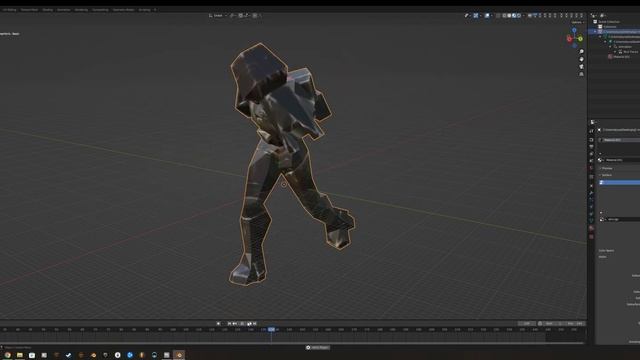Screen dimensions: 640x360
Task: Switch to the Geometry Nodes workspace tab
Action: click(x=123, y=10)
